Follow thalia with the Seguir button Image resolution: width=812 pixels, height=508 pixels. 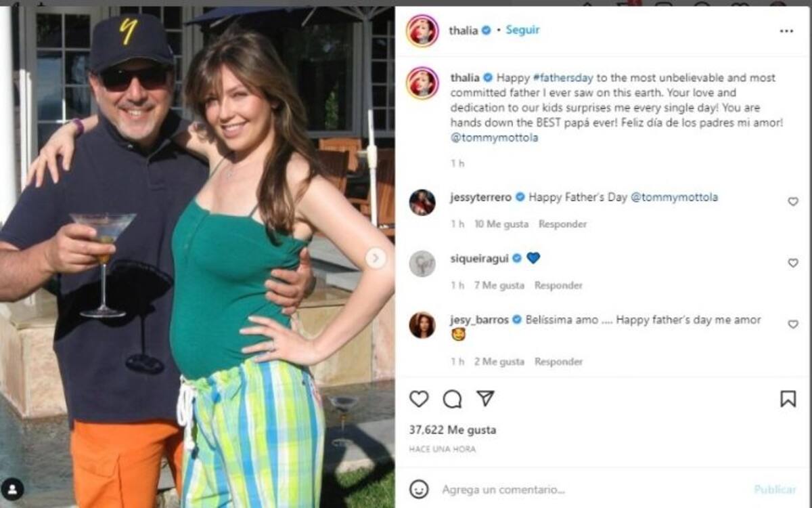pos(523,30)
